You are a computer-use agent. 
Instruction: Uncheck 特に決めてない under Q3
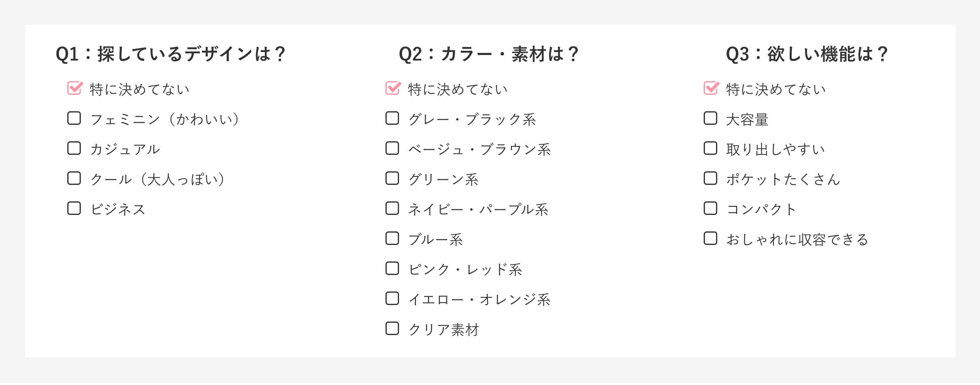pos(710,88)
